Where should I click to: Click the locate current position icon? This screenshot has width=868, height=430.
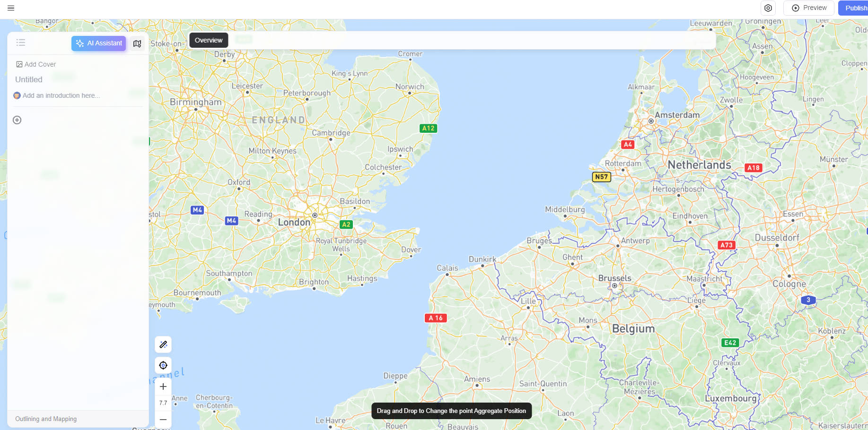click(x=163, y=365)
